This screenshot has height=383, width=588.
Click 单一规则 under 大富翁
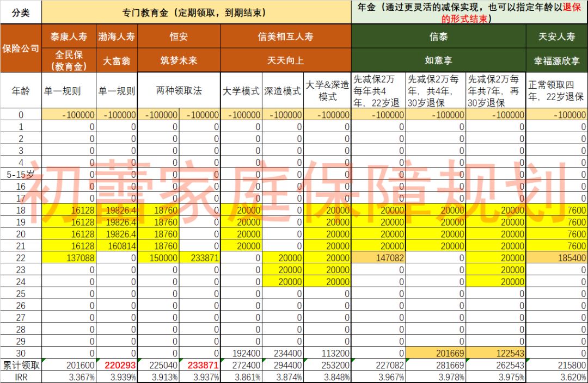(117, 91)
